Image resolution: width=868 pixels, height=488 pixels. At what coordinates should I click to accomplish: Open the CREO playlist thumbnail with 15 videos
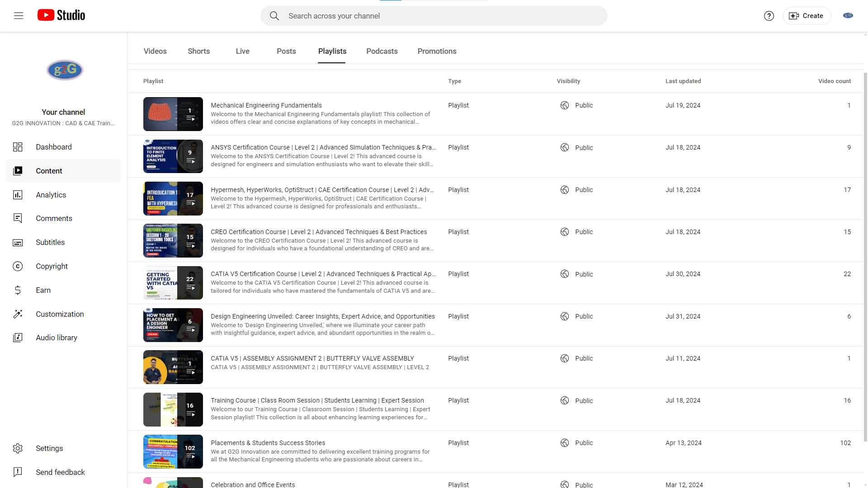tap(173, 241)
